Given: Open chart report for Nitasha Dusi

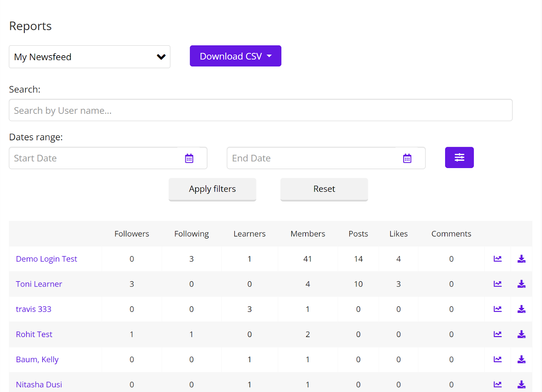Looking at the screenshot, I should click(x=497, y=384).
